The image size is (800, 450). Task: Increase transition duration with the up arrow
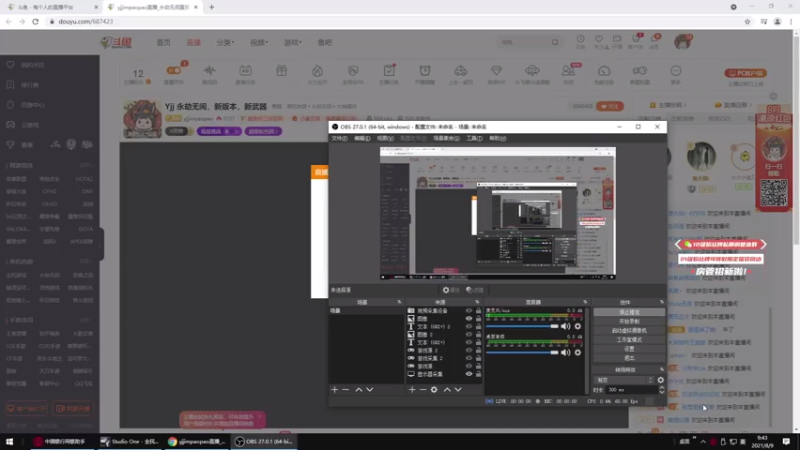[x=662, y=388]
